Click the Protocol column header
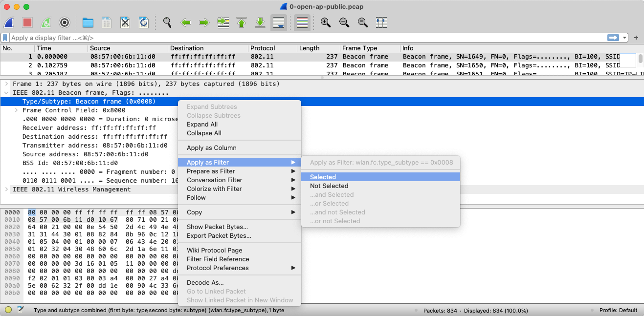This screenshot has width=644, height=316. pos(262,48)
